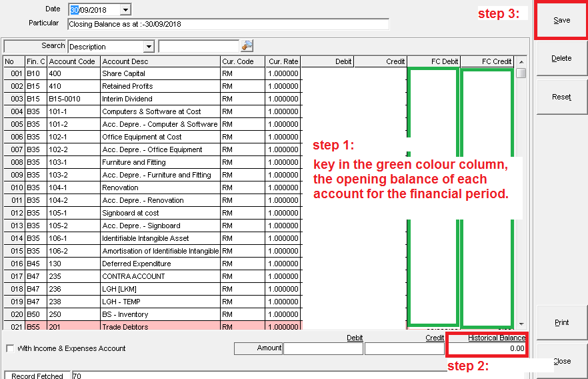
Task: Click the Delete button
Action: [561, 59]
